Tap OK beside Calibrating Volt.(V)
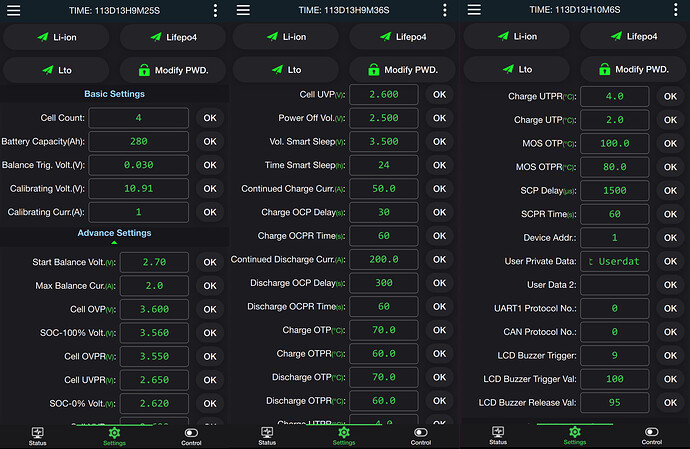Screen dimensions: 690x449 210,189
